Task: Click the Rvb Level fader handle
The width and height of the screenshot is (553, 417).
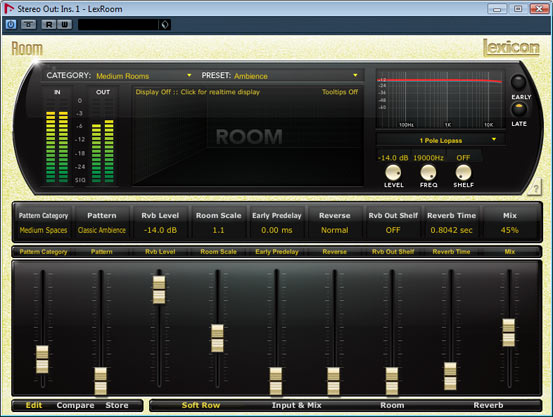Action: point(159,290)
